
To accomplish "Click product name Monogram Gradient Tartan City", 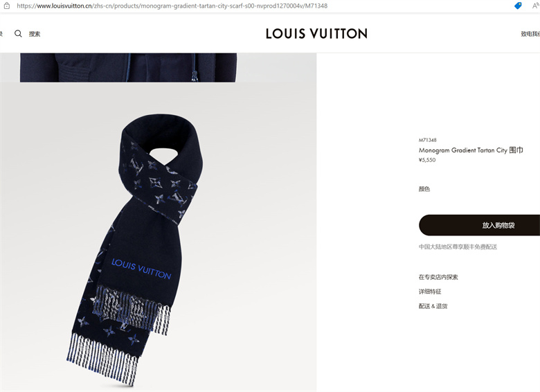I will (463, 150).
